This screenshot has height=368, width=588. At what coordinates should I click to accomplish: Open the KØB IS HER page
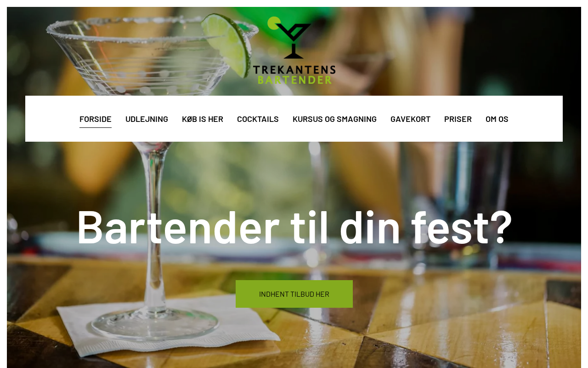tap(203, 119)
